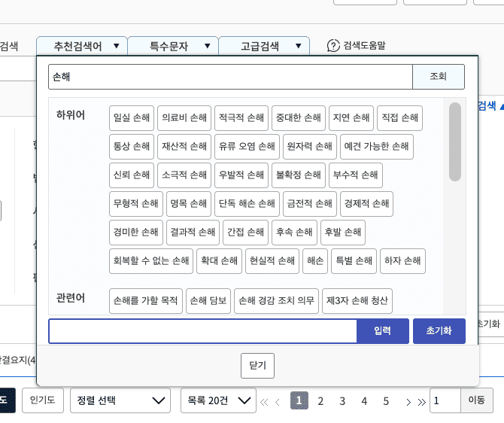Select term 간접 손해
The width and height of the screenshot is (504, 423).
click(x=245, y=233)
